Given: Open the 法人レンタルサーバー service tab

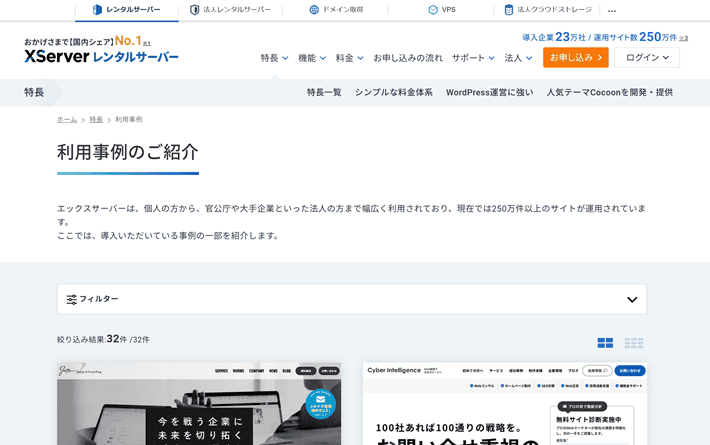Looking at the screenshot, I should pyautogui.click(x=230, y=10).
